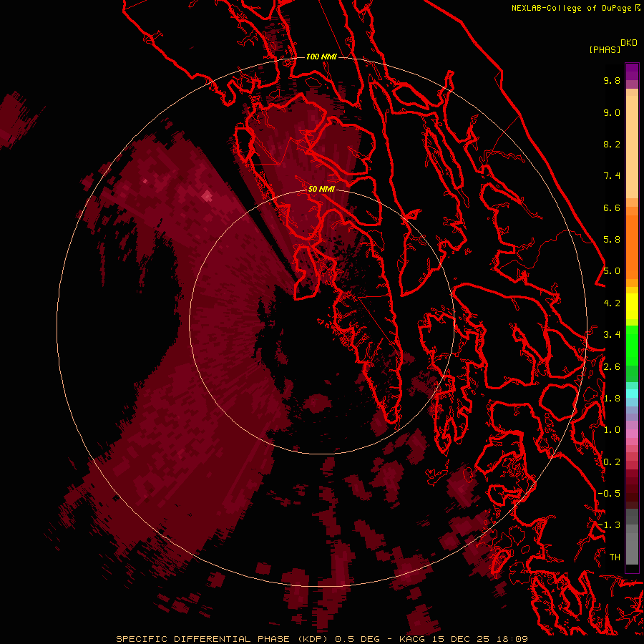Pick the light peach band on color bar
Viewport: 644px width, 644px height.
coord(632,147)
